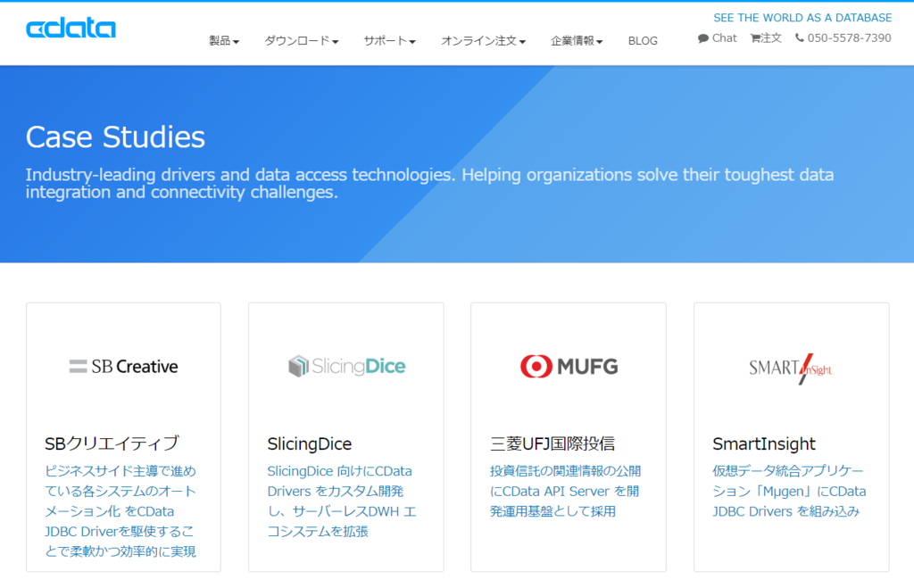This screenshot has width=914, height=588.
Task: Open the SB Creative logo image
Action: pyautogui.click(x=123, y=367)
